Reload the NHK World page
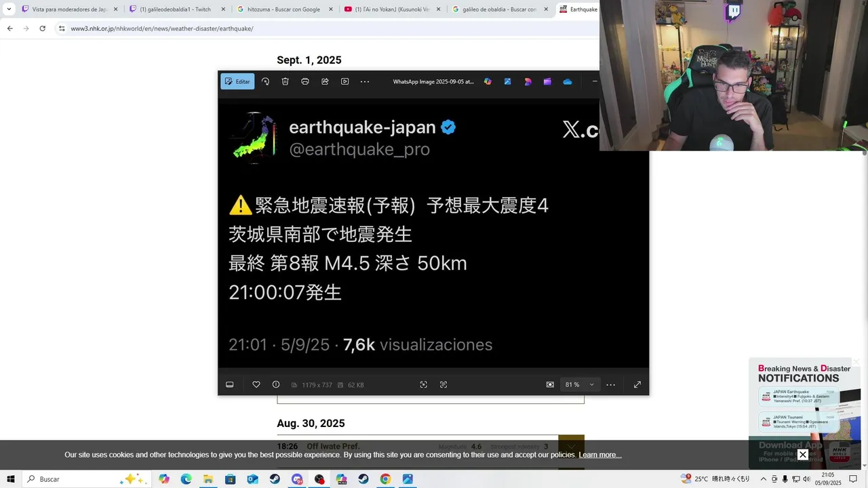The image size is (868, 488). pos(42,28)
